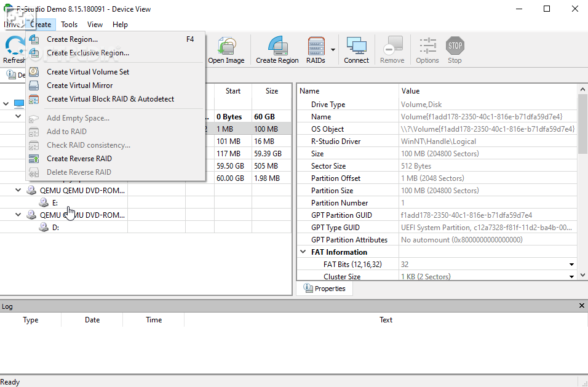Collapse the FAT Information section
The height and width of the screenshot is (387, 588).
303,252
